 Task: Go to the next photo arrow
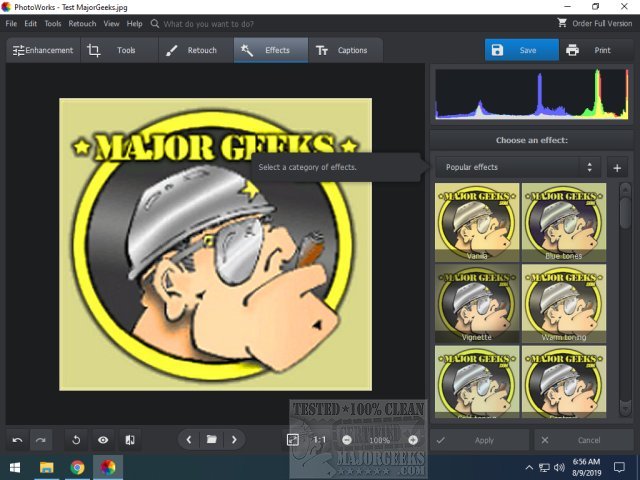pos(234,439)
